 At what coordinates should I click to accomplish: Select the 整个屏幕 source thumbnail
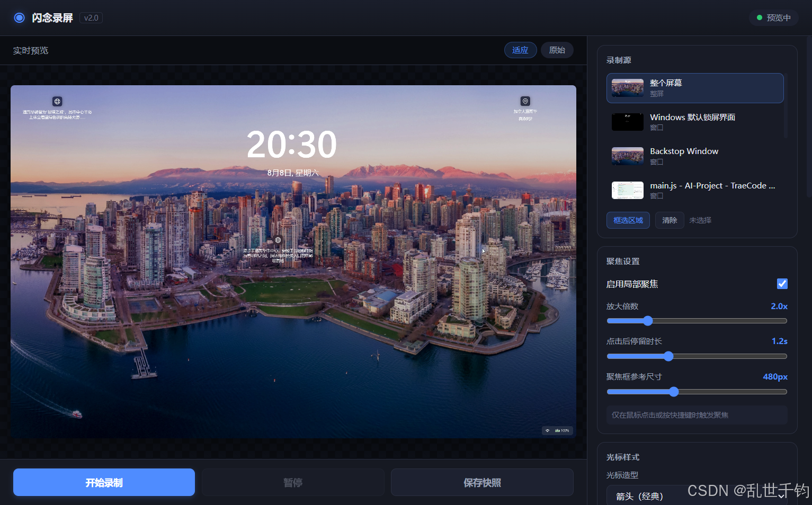pos(628,88)
